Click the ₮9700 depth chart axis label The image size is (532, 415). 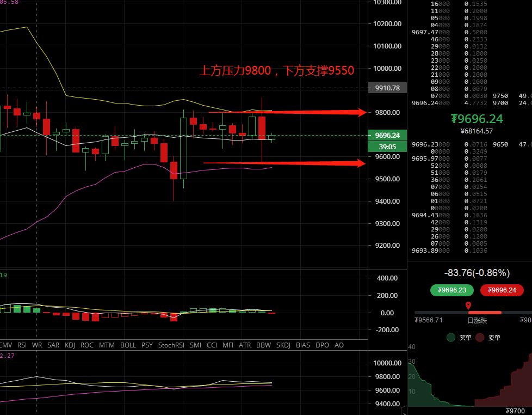[515, 411]
